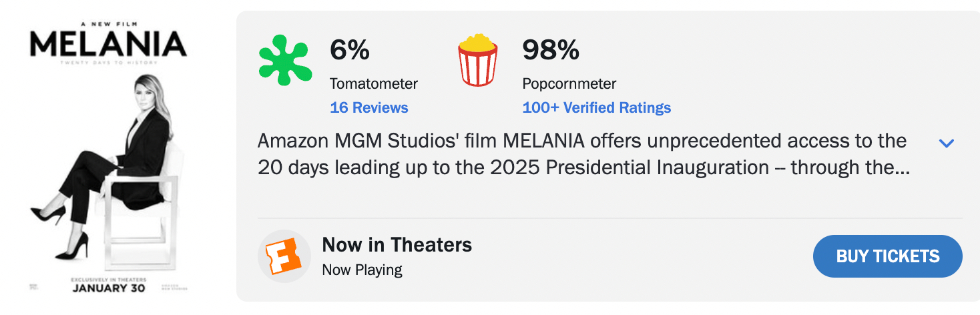Click the Twenty Days to History tagline
980x315 pixels.
pos(108,63)
